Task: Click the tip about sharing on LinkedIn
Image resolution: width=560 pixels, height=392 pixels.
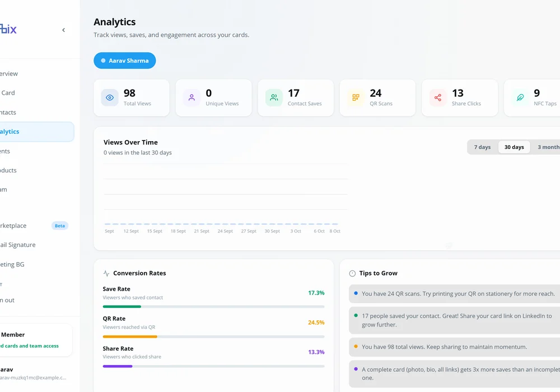Action: (x=454, y=320)
